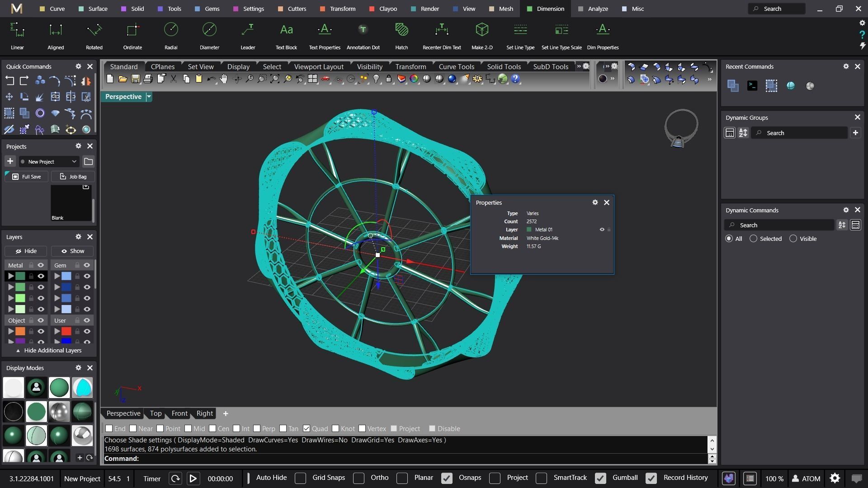
Task: Open the Curve Tools toolbar tab
Action: click(456, 66)
